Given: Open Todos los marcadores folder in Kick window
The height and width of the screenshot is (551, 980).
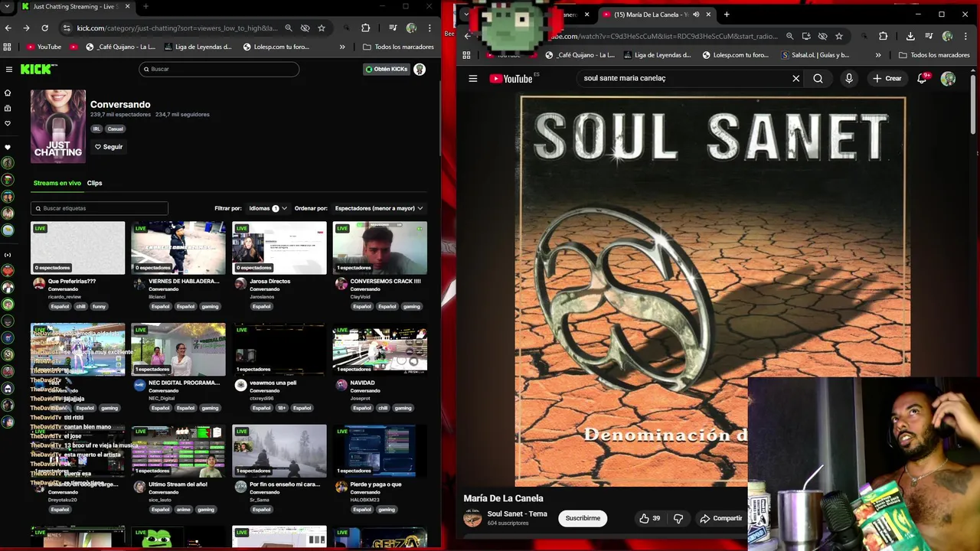Looking at the screenshot, I should (398, 47).
